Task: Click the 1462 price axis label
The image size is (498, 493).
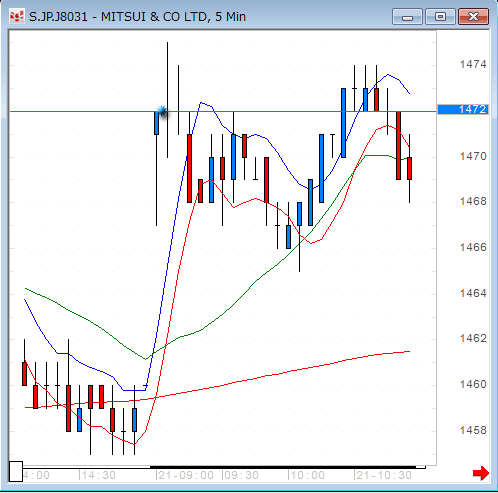Action: pyautogui.click(x=473, y=338)
